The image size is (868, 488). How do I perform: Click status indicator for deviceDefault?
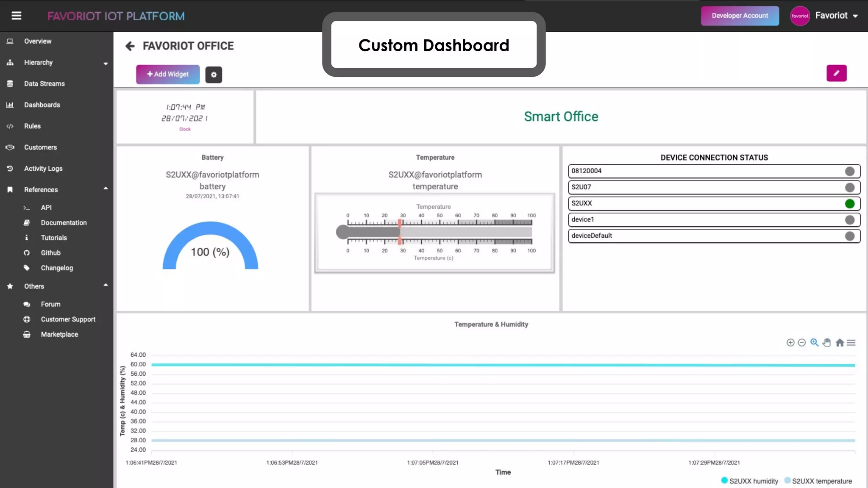[849, 236]
